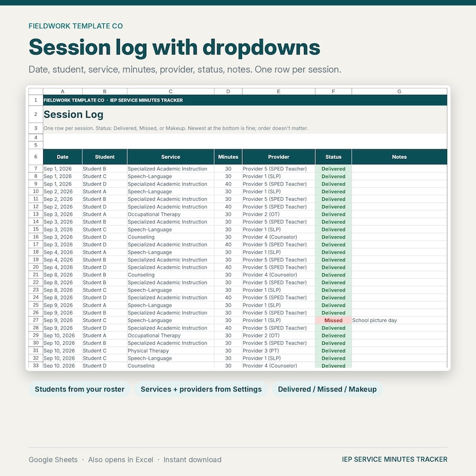Image resolution: width=476 pixels, height=476 pixels.
Task: Select 'Provider 5 (SPED Teacher)' in row 20
Action: [x=279, y=267]
